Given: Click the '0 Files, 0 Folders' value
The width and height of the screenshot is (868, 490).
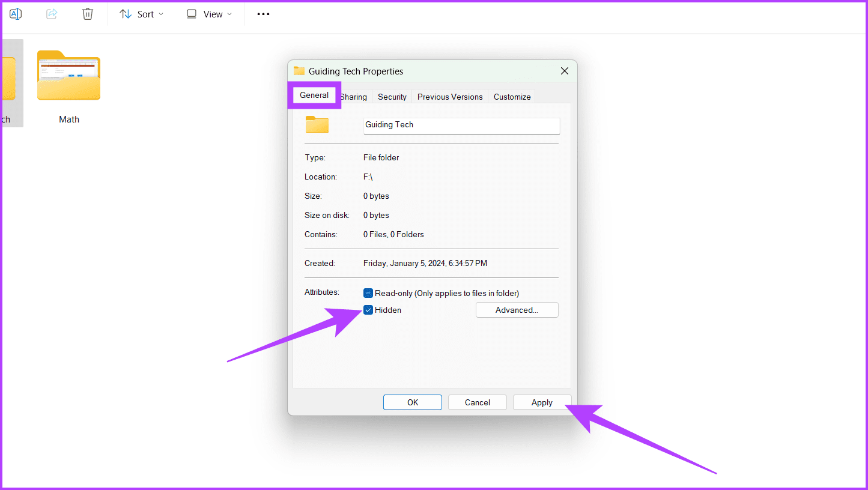Looking at the screenshot, I should click(x=393, y=234).
